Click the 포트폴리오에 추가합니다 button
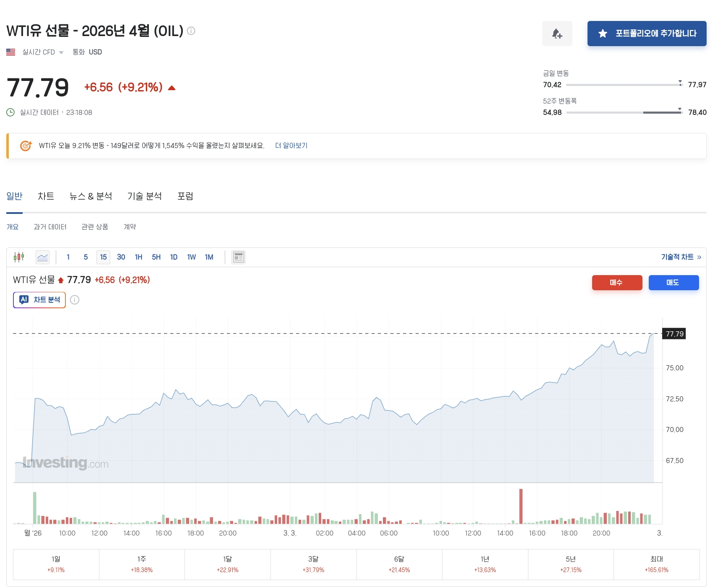This screenshot has height=588, width=715. (x=647, y=34)
